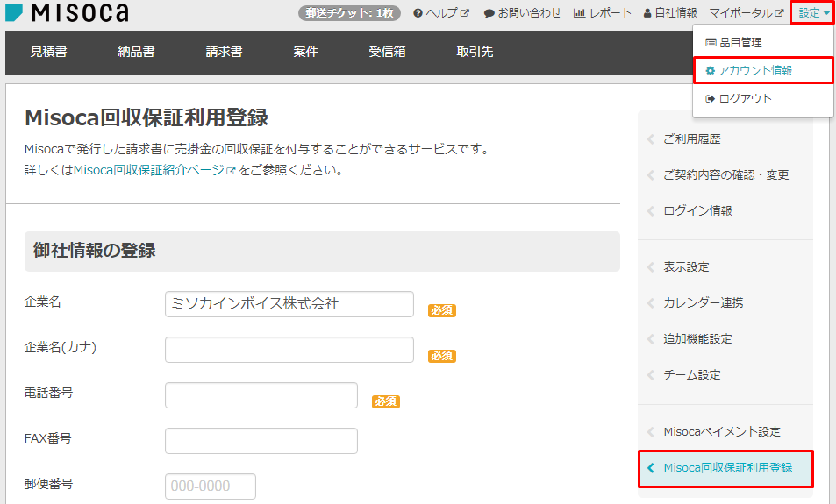The image size is (836, 504).
Task: Open ご契約内容の確認・変更 in the sidebar
Action: pyautogui.click(x=725, y=174)
